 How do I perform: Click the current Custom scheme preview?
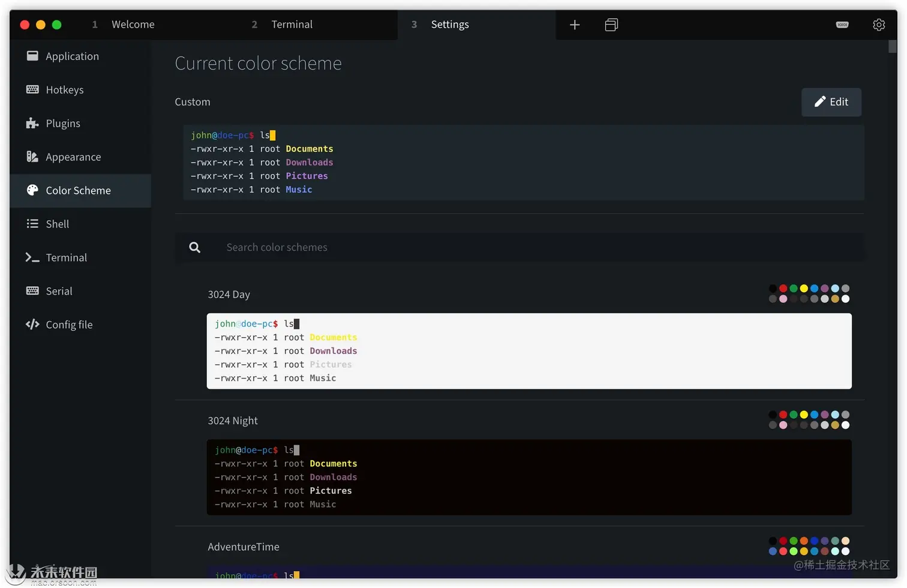coord(524,162)
